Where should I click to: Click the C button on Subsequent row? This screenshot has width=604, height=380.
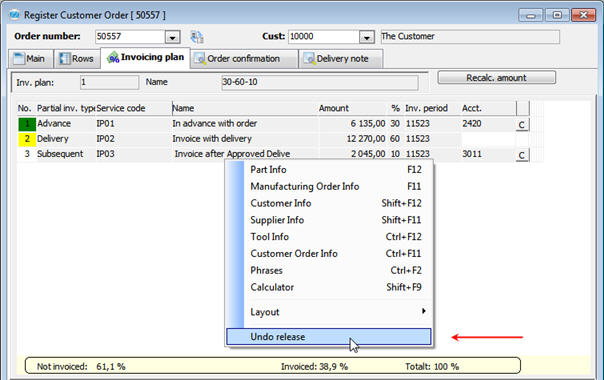click(522, 155)
